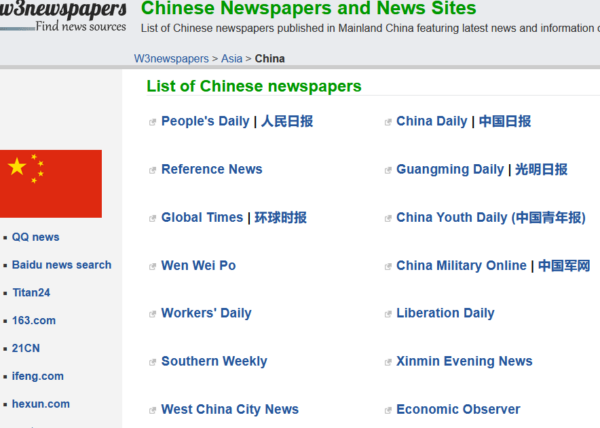Click external-link icon beside Economic Observer
Screen dimensions: 600x428
[388, 410]
